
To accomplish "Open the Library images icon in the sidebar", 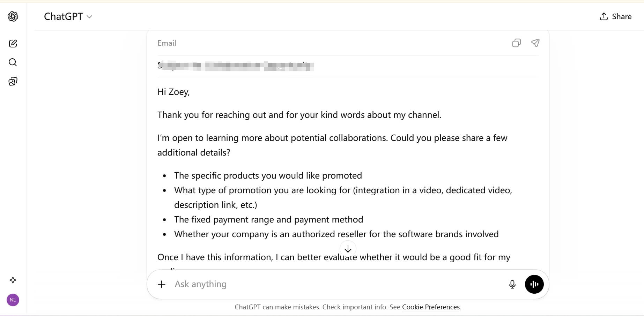I will click(13, 82).
